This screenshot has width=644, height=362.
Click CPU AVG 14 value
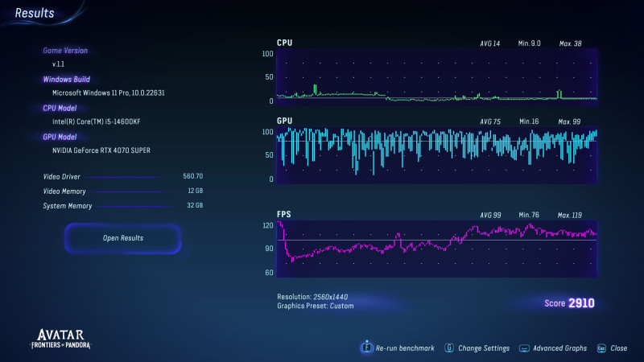click(x=490, y=43)
